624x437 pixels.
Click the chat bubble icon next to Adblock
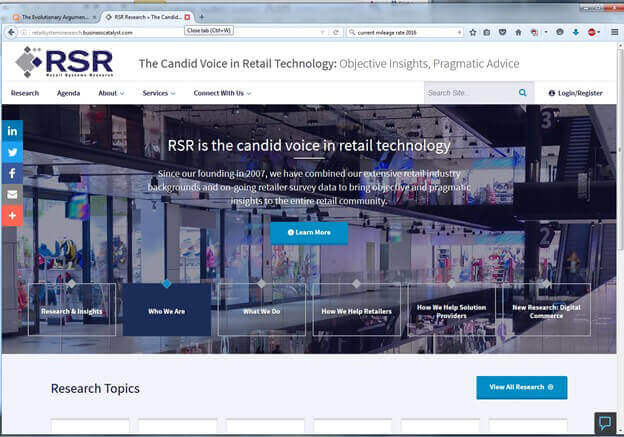coord(560,32)
